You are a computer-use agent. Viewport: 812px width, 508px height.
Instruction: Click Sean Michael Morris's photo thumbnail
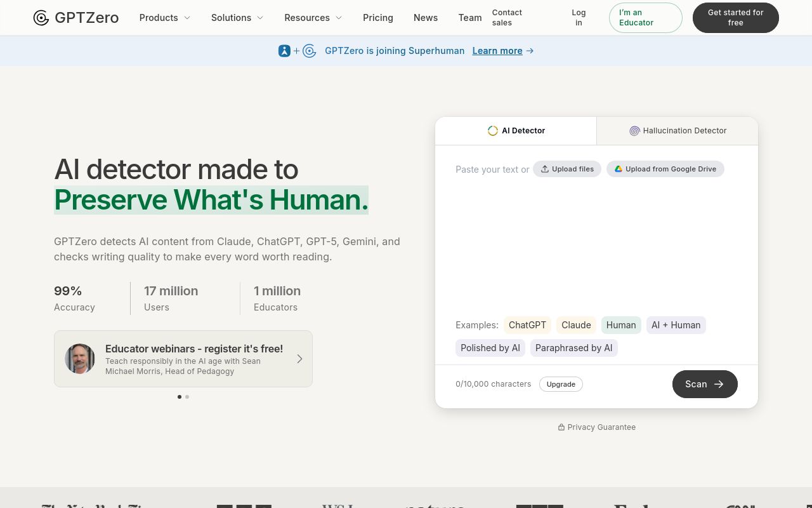pos(80,359)
